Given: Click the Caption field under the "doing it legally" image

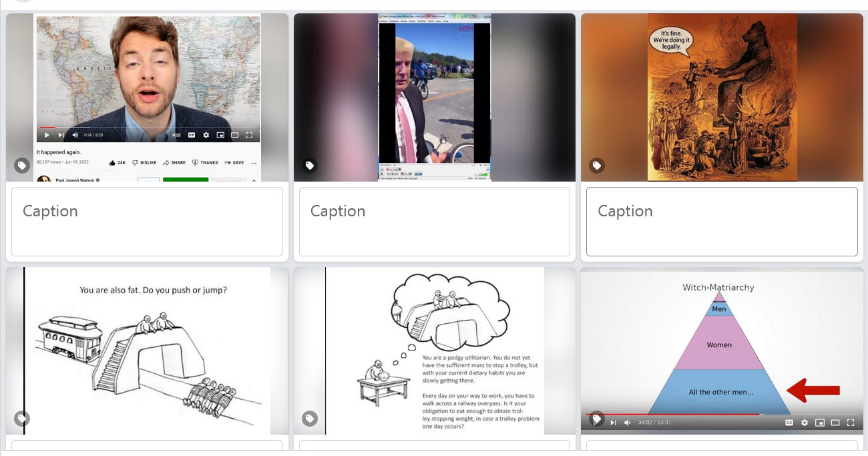Looking at the screenshot, I should (x=722, y=222).
